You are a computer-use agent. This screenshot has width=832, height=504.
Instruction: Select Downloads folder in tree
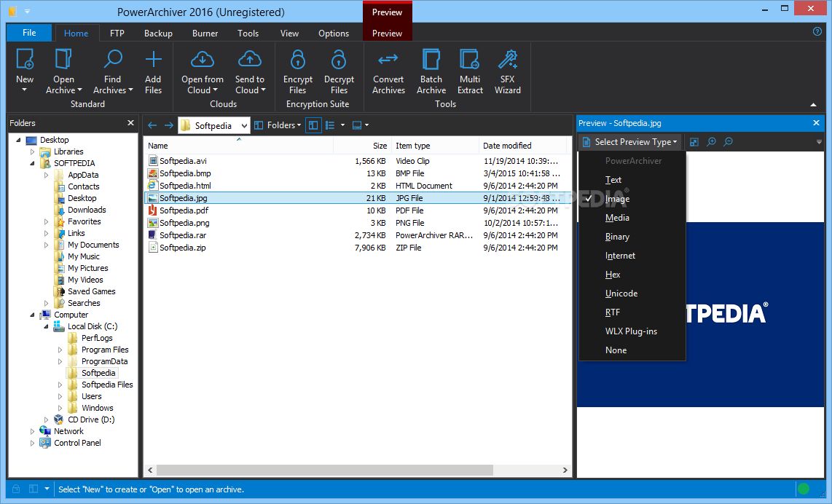point(87,210)
